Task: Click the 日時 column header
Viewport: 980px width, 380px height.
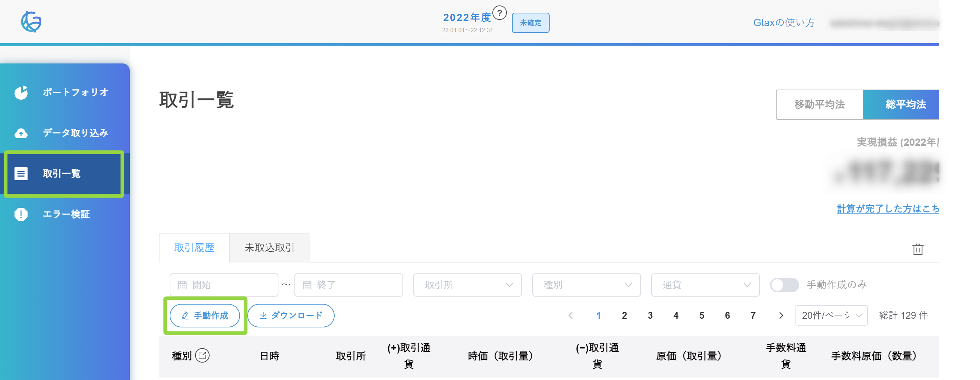Action: click(x=270, y=356)
